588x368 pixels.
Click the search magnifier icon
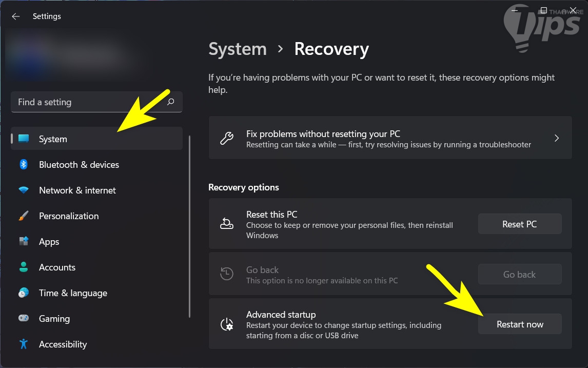pyautogui.click(x=171, y=102)
